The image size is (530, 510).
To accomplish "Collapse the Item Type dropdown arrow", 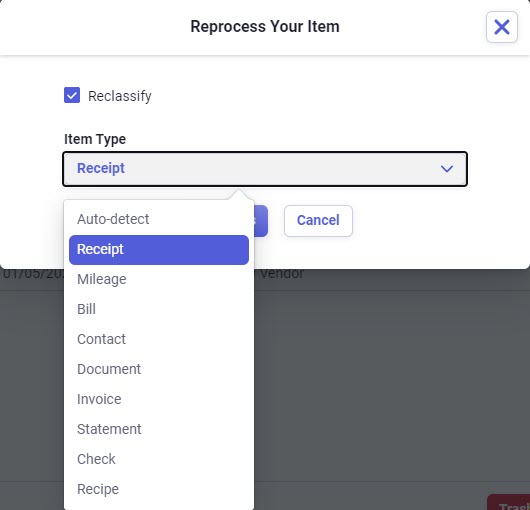I will (447, 169).
